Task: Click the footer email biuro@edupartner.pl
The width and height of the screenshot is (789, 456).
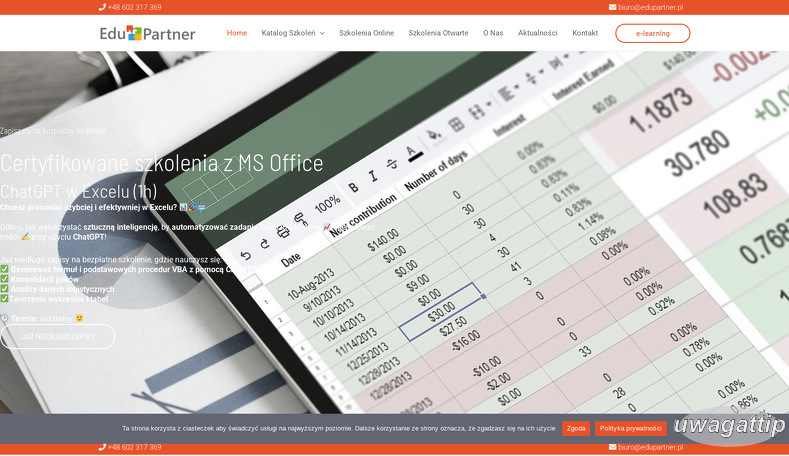Action: pos(651,447)
